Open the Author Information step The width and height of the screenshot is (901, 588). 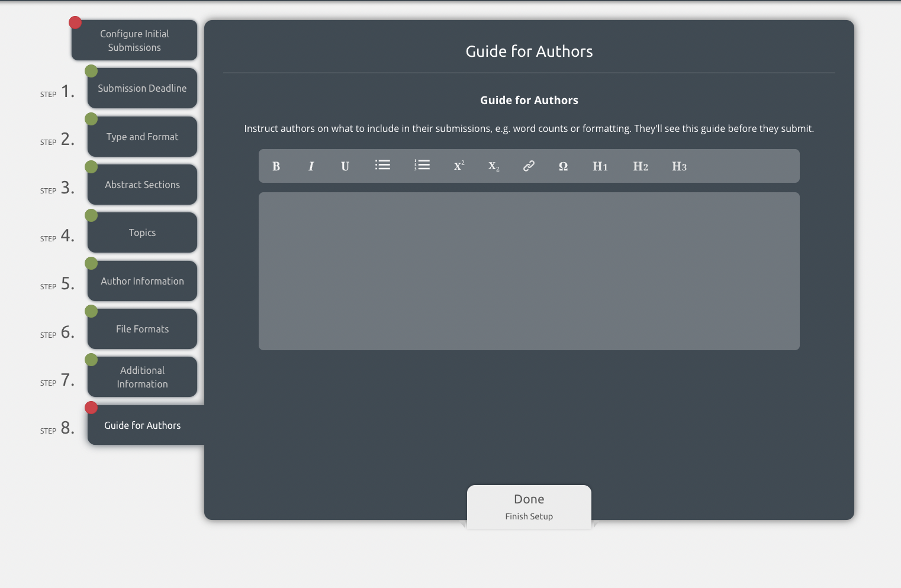point(142,281)
